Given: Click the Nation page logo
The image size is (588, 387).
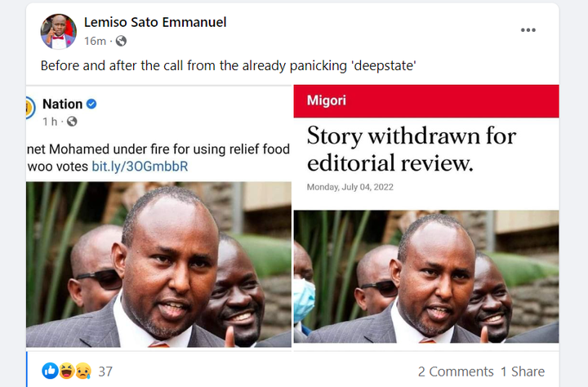Looking at the screenshot, I should (29, 108).
